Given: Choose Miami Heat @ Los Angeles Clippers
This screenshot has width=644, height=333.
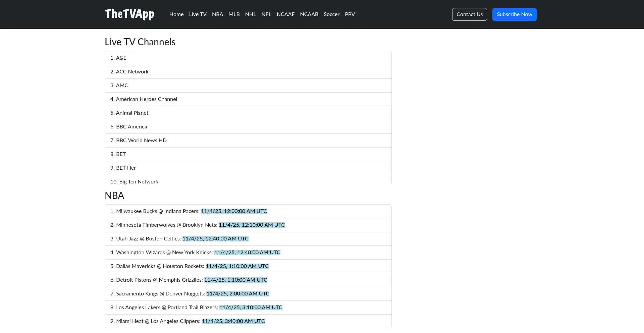Looking at the screenshot, I should (158, 321).
